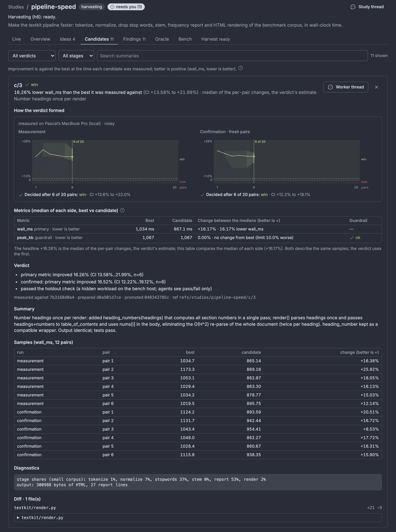Viewport: 396px width, 532px height.
Task: Click best value 1173.3
Action: click(187, 369)
